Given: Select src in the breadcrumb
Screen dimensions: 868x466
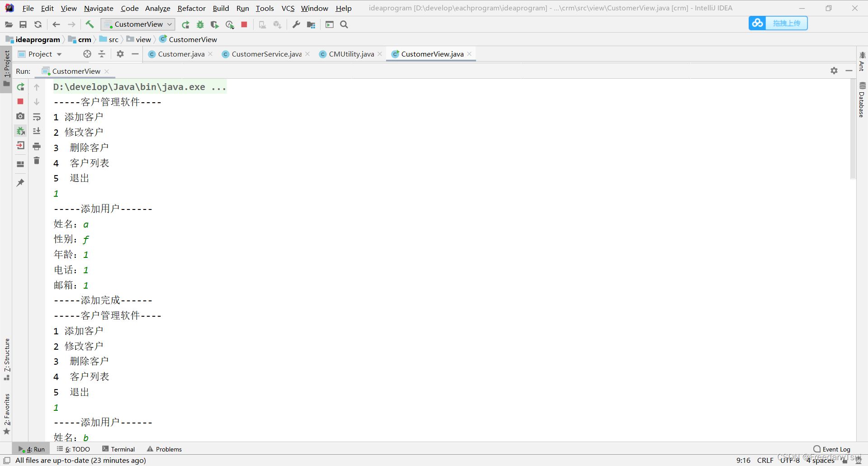Looking at the screenshot, I should point(109,39).
